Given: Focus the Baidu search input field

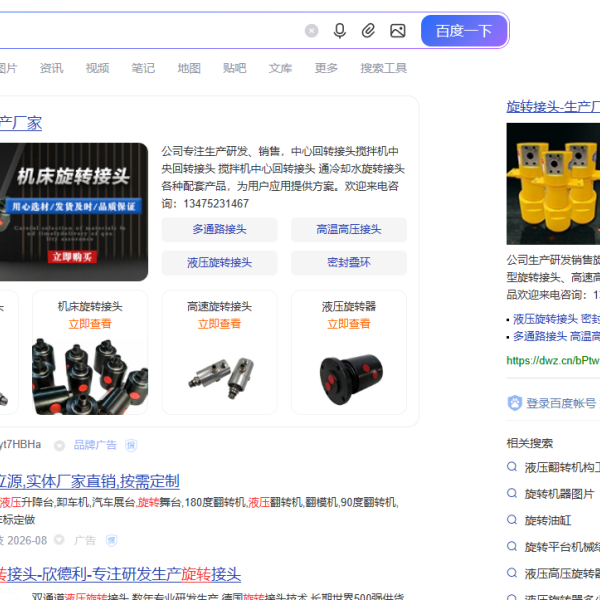Looking at the screenshot, I should [149, 31].
